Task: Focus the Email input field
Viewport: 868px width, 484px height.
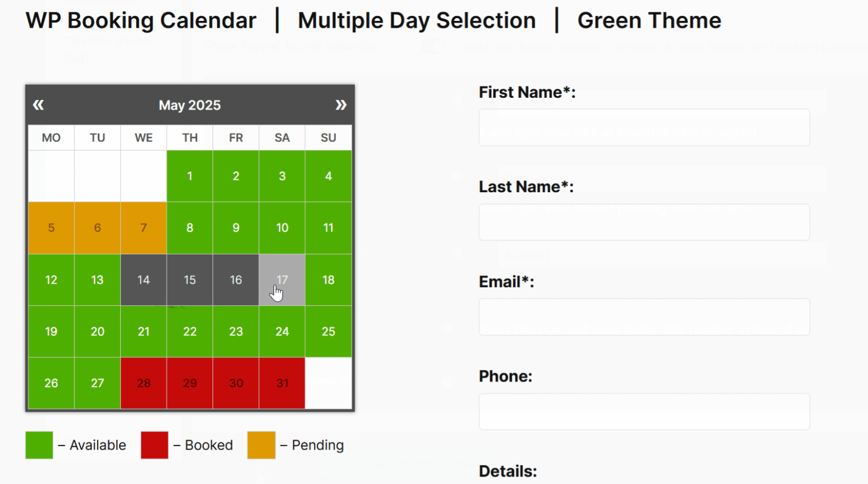Action: [x=644, y=317]
